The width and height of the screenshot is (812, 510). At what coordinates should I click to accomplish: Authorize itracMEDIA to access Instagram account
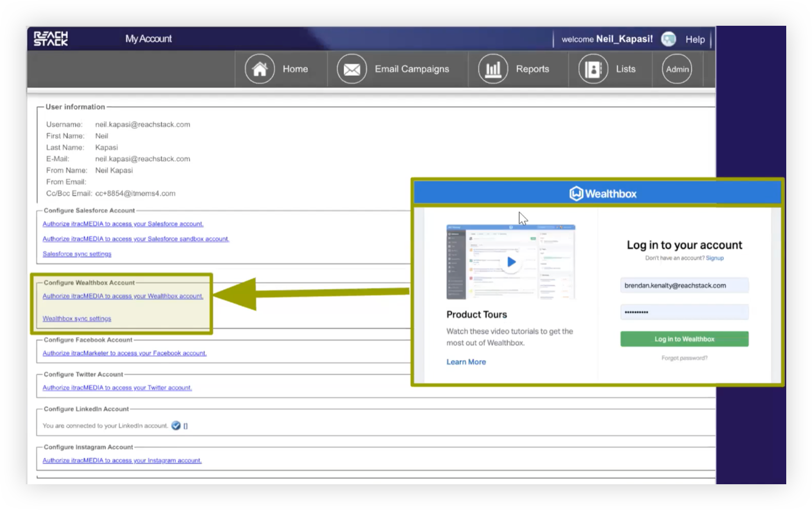pyautogui.click(x=122, y=461)
